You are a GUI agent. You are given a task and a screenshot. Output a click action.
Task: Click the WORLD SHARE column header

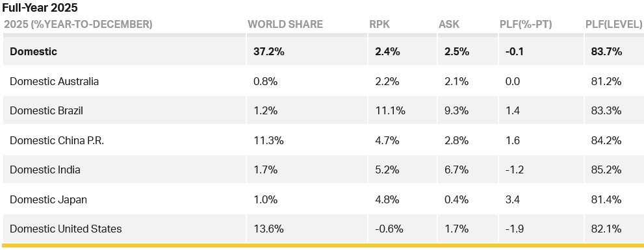click(x=285, y=24)
